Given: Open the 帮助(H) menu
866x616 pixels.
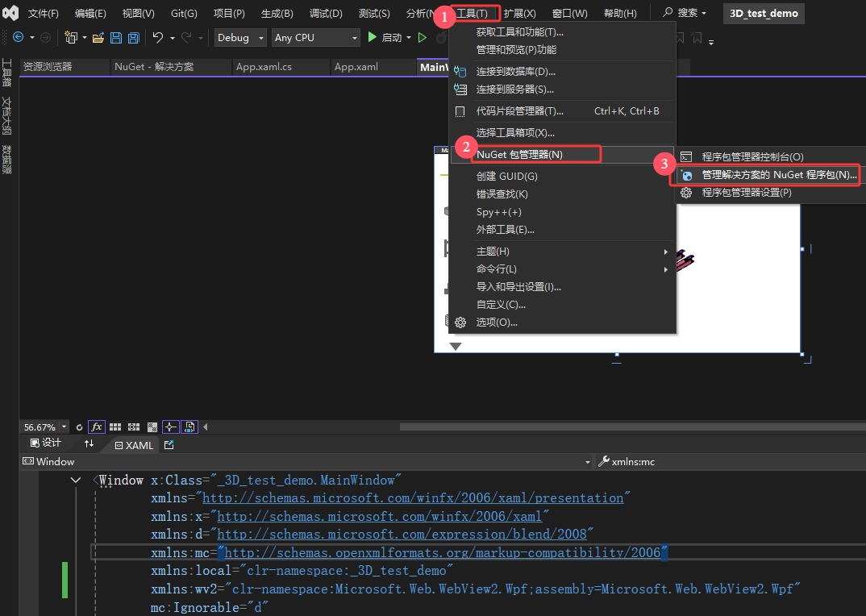Looking at the screenshot, I should click(620, 13).
